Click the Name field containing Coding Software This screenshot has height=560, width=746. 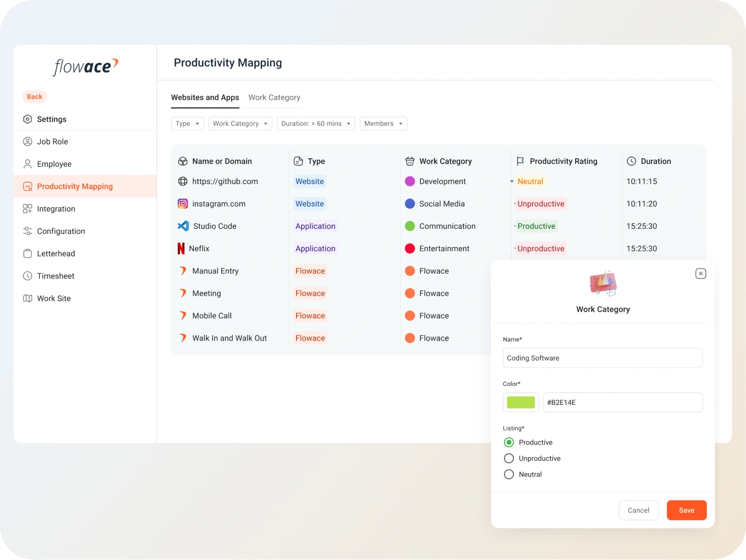(602, 358)
